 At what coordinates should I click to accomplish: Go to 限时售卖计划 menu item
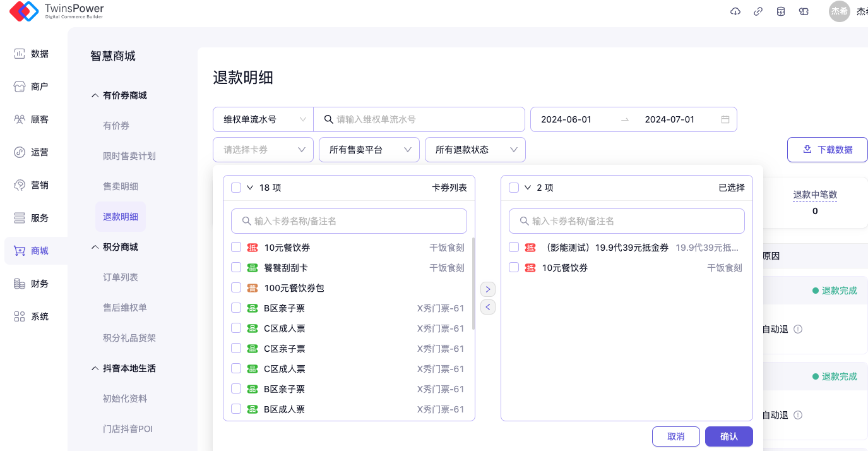(x=129, y=156)
